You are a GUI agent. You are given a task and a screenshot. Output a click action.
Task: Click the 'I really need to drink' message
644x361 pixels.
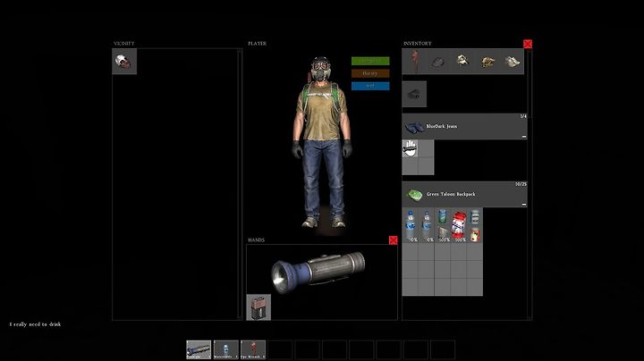[x=35, y=324]
